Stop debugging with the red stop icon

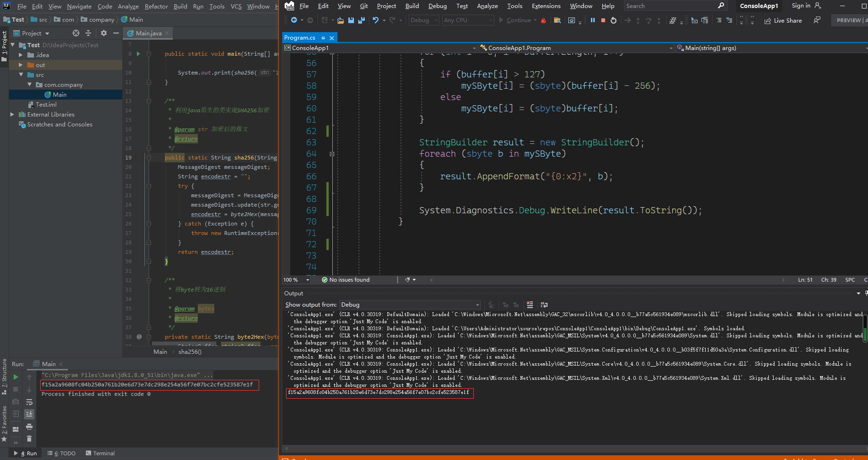coord(603,20)
